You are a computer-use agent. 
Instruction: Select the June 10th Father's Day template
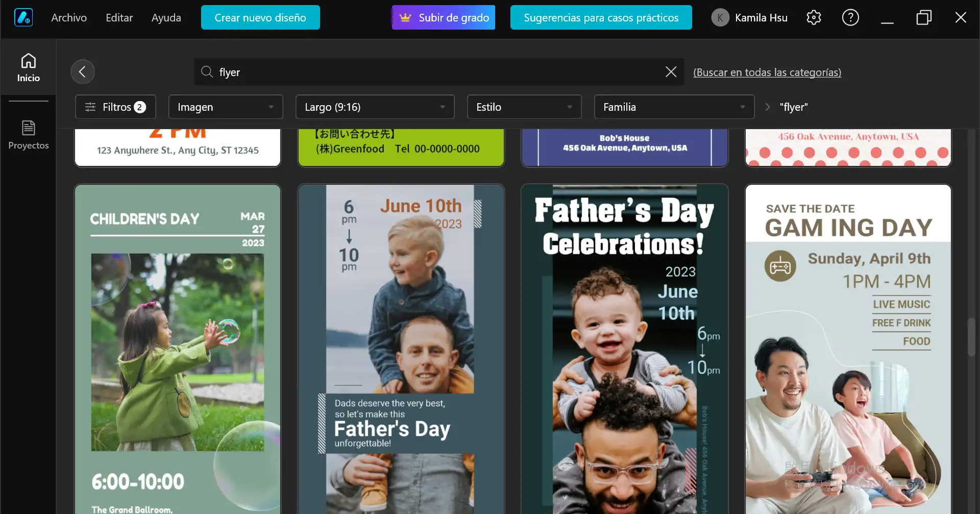click(x=401, y=349)
